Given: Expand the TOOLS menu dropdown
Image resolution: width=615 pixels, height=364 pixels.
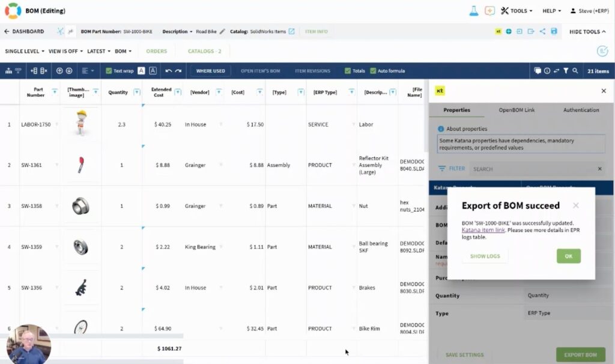Looking at the screenshot, I should coord(517,11).
